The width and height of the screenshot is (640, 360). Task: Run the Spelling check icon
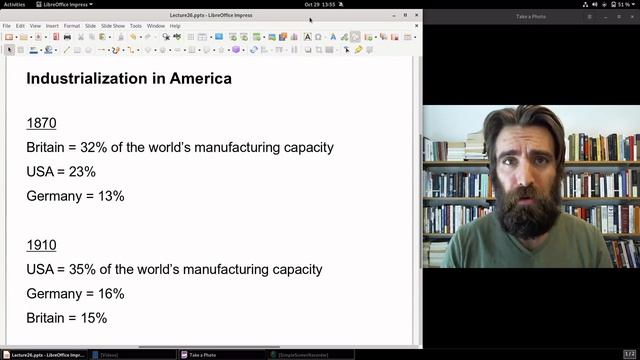pos(177,37)
